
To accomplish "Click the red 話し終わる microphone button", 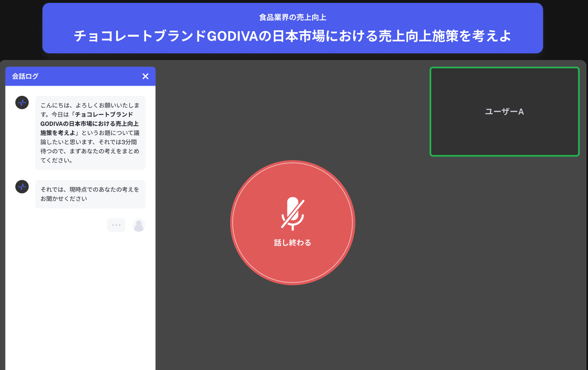I will pyautogui.click(x=293, y=222).
